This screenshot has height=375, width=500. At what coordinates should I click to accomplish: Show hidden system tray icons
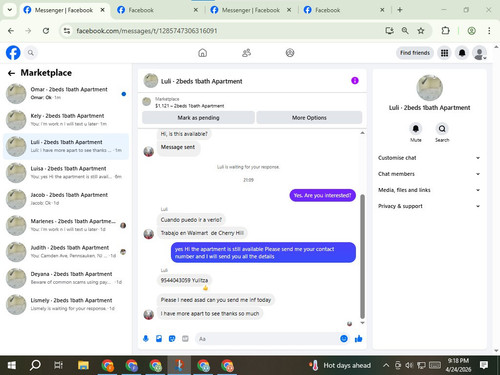point(386,365)
